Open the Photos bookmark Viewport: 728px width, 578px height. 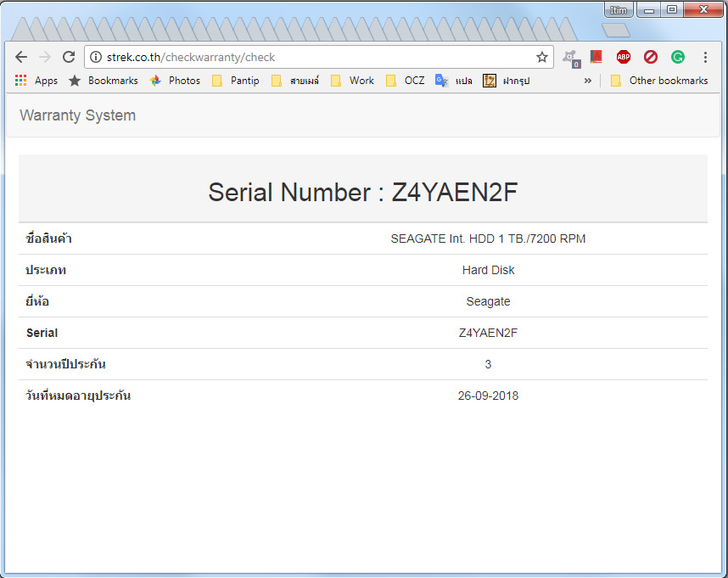[x=175, y=81]
